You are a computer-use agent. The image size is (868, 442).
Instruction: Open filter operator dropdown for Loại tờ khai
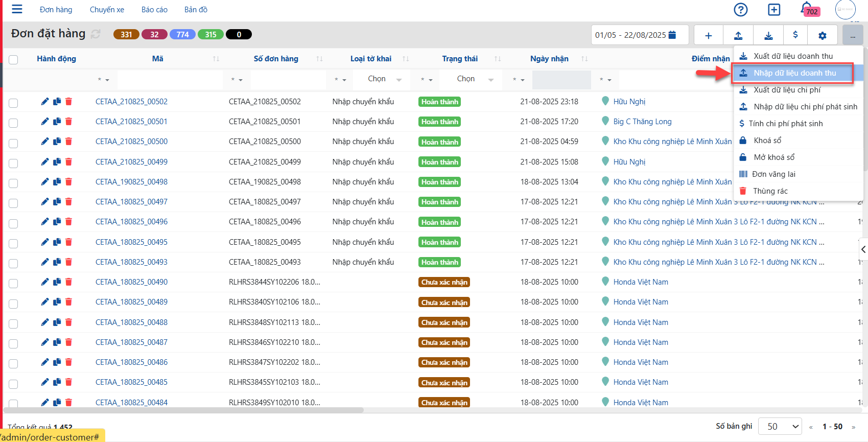point(340,80)
